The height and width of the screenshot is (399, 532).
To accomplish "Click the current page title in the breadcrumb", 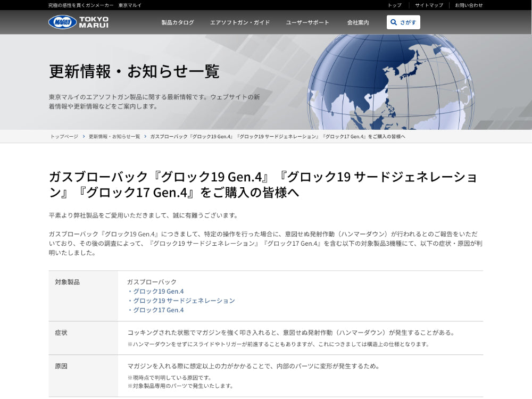I will coord(278,137).
